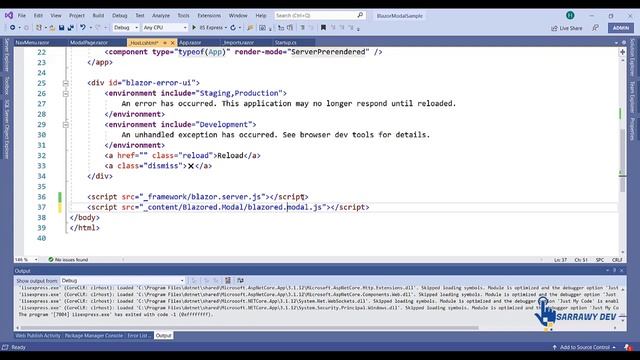
Task: Switch to the ModalPage.razor tab
Action: click(89, 42)
